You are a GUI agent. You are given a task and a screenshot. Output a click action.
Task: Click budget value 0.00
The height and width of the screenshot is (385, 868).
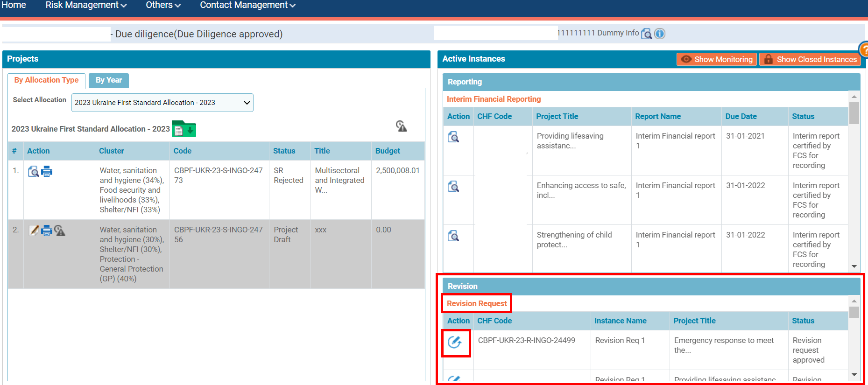pyautogui.click(x=383, y=230)
